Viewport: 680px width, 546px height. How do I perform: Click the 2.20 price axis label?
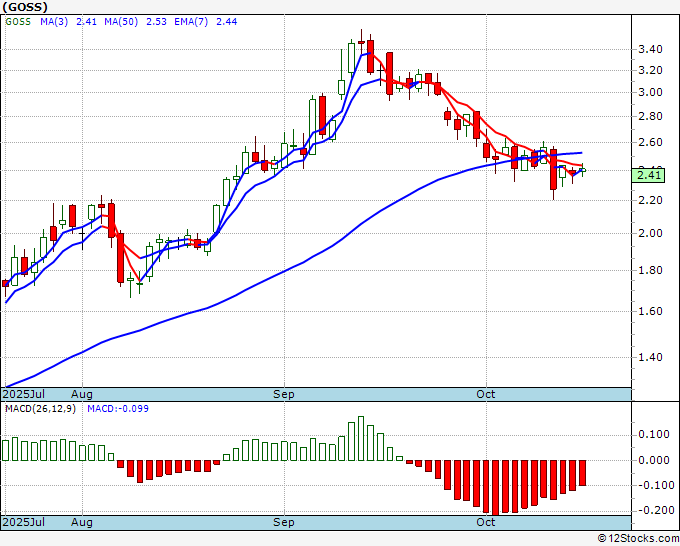point(651,200)
